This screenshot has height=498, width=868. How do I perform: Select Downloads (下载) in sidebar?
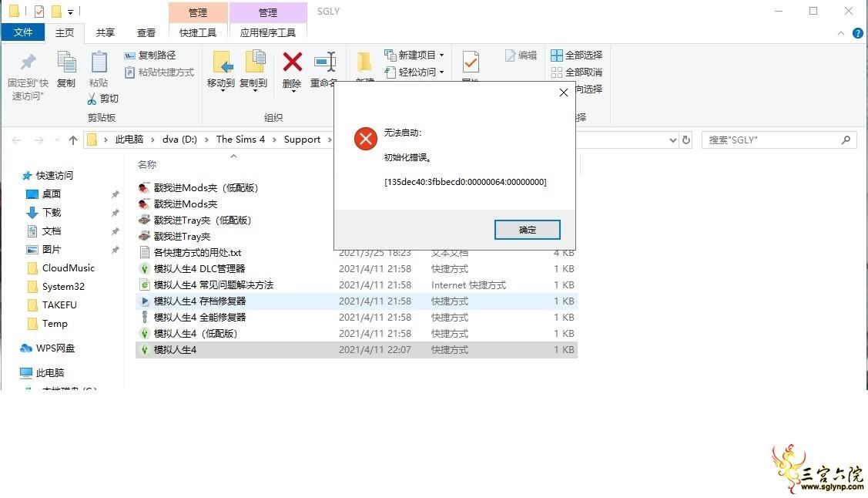tap(45, 213)
